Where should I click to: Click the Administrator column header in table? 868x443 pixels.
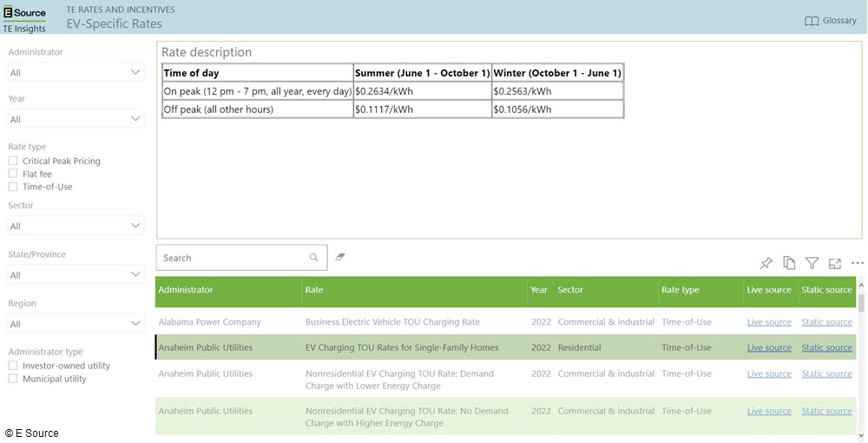pos(186,290)
